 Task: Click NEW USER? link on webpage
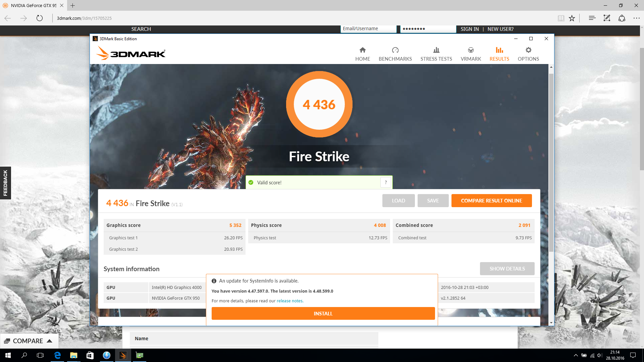[500, 29]
